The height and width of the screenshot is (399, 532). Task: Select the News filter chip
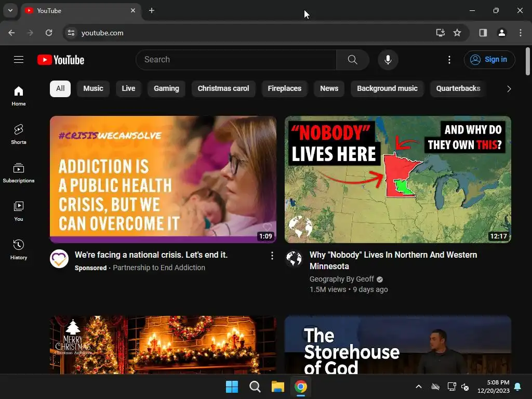pyautogui.click(x=329, y=88)
